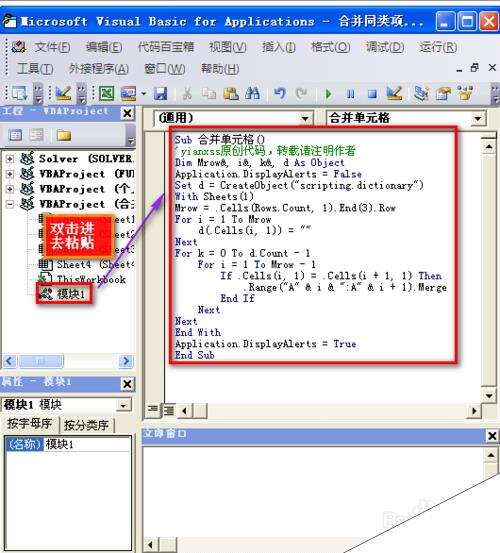Screen dimensions: 500x553
Task: Restore the inner code window
Action: pyautogui.click(x=475, y=68)
